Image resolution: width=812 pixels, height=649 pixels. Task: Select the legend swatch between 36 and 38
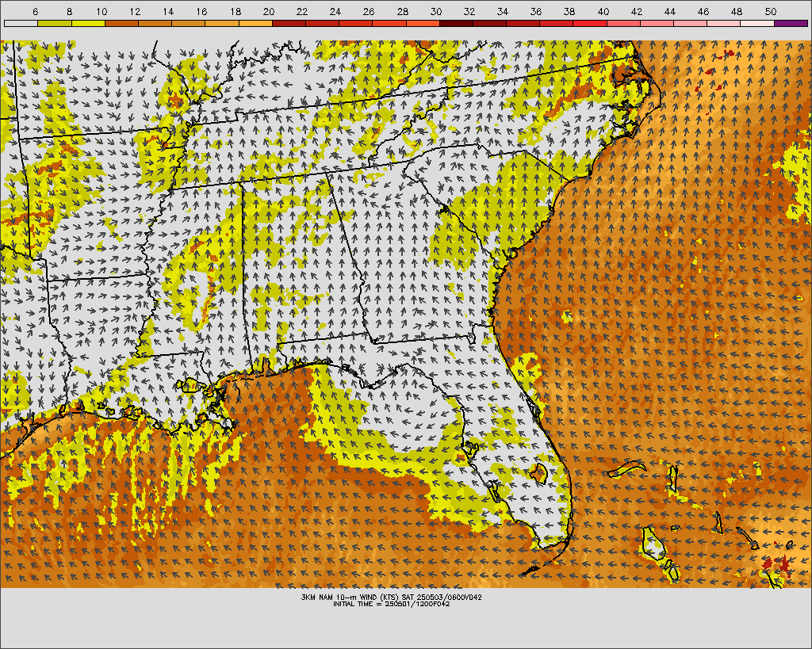(557, 23)
